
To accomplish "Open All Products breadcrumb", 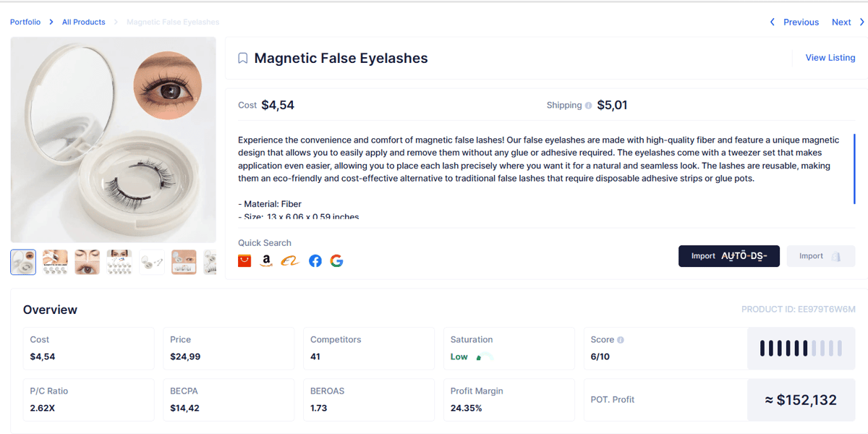I will click(x=84, y=22).
